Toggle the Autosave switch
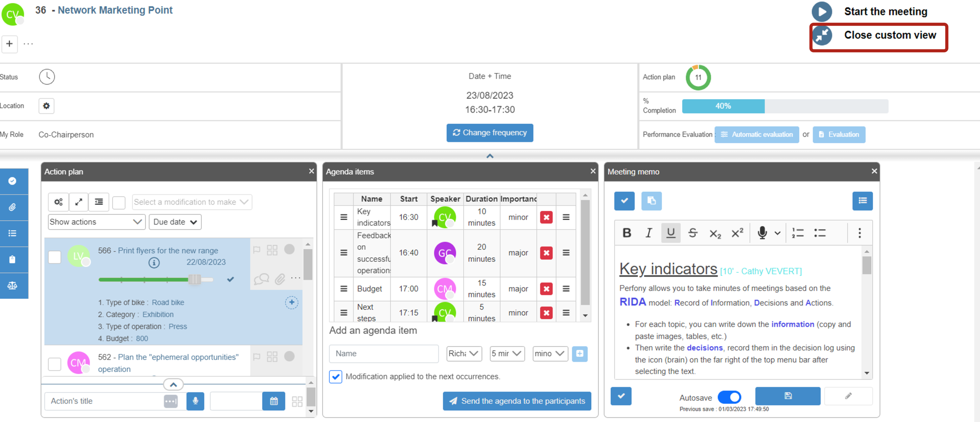 click(x=729, y=397)
